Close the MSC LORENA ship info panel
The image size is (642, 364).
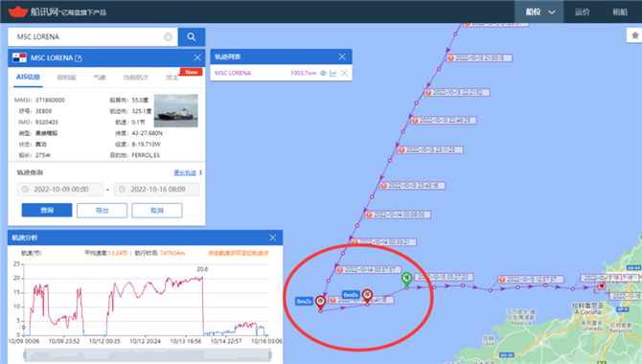point(197,57)
